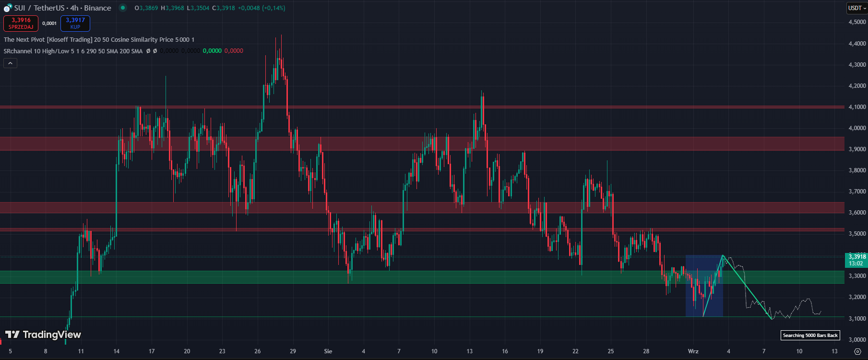This screenshot has height=360, width=868.
Task: Open symbol search via SUI / TetherUS title
Action: coord(62,8)
